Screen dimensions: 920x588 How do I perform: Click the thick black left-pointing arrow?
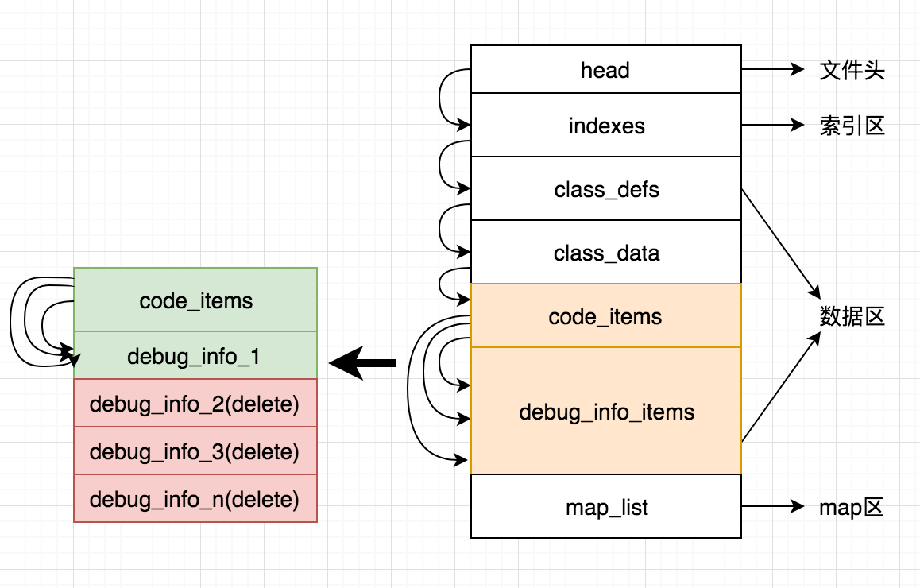click(x=362, y=364)
